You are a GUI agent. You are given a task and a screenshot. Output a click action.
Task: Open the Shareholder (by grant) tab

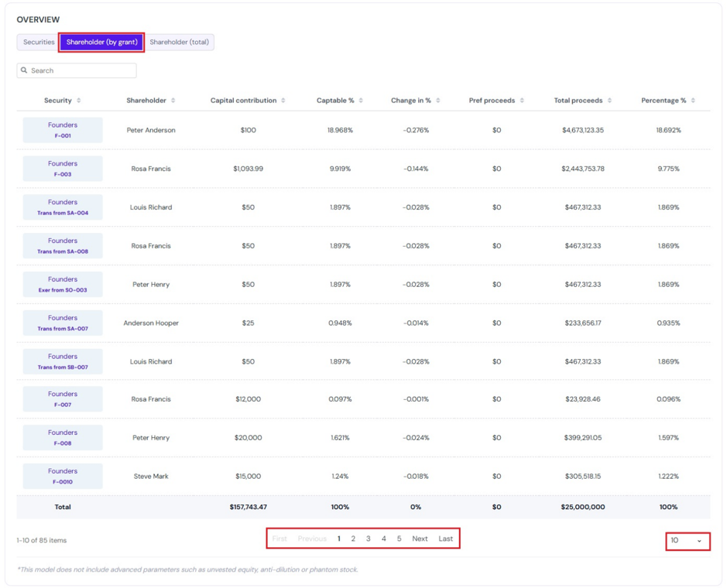(101, 42)
